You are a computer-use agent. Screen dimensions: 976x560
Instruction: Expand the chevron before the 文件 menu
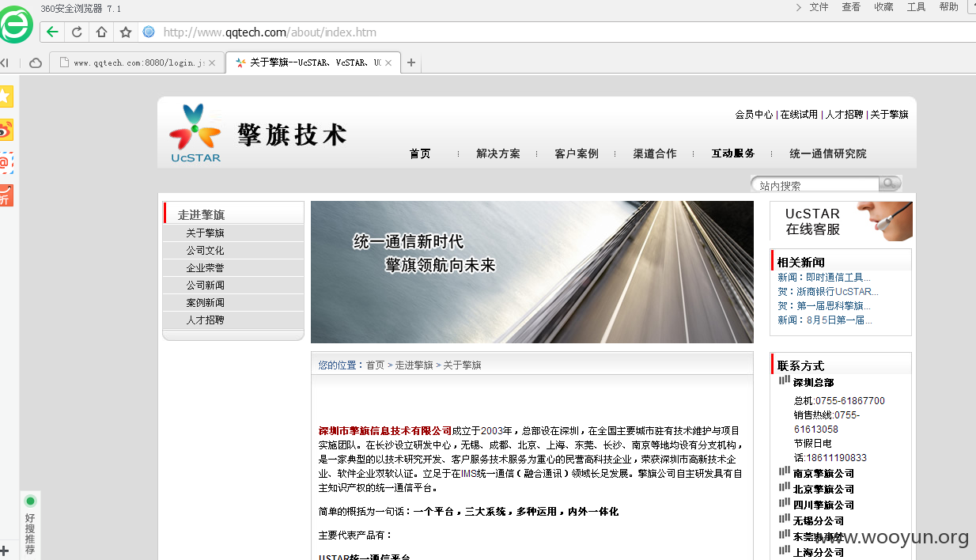click(799, 7)
